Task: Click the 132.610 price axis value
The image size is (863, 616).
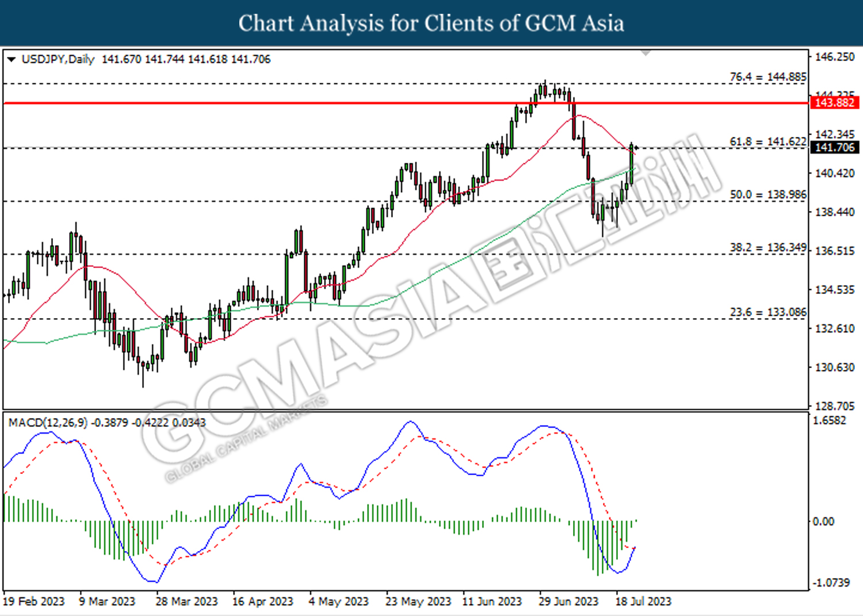Action: 835,328
